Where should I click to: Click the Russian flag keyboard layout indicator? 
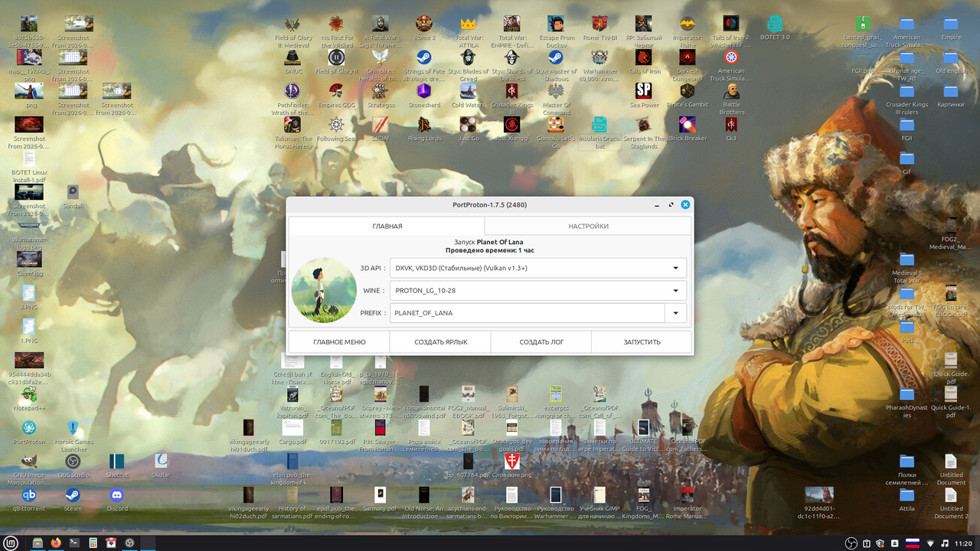click(913, 543)
